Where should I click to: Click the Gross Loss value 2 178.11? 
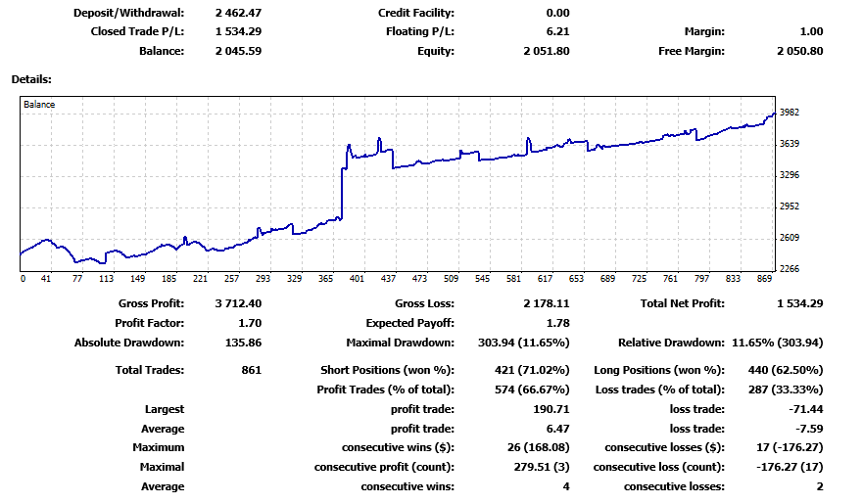click(546, 303)
